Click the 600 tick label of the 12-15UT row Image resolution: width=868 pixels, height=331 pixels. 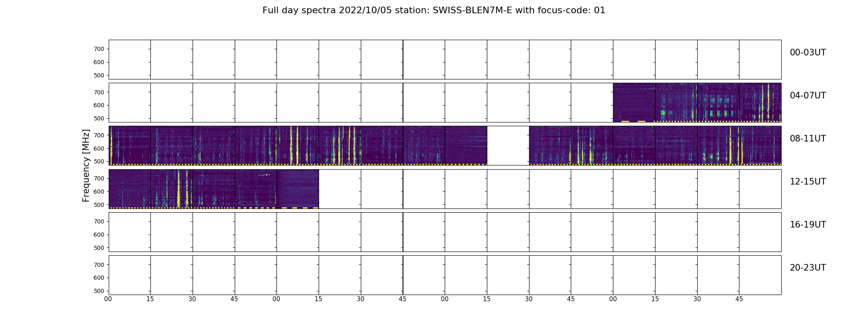pyautogui.click(x=99, y=192)
